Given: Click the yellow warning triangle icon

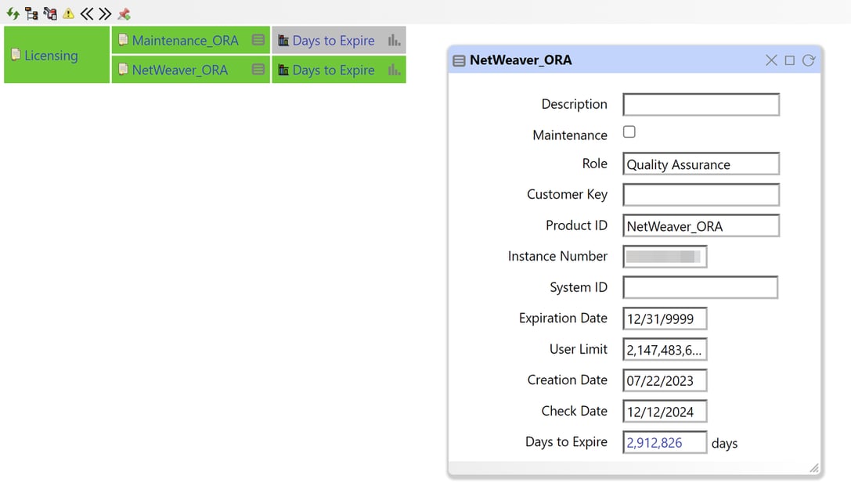Looking at the screenshot, I should [68, 13].
